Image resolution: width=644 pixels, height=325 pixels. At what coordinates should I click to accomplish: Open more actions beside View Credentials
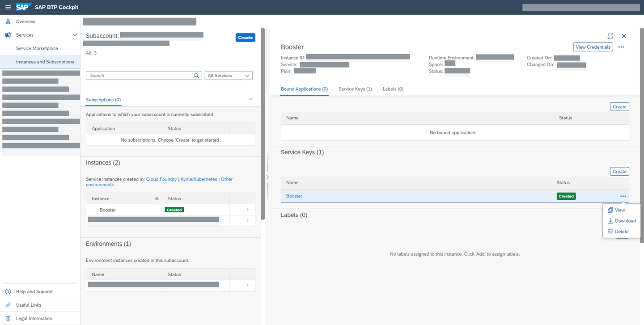pyautogui.click(x=621, y=47)
